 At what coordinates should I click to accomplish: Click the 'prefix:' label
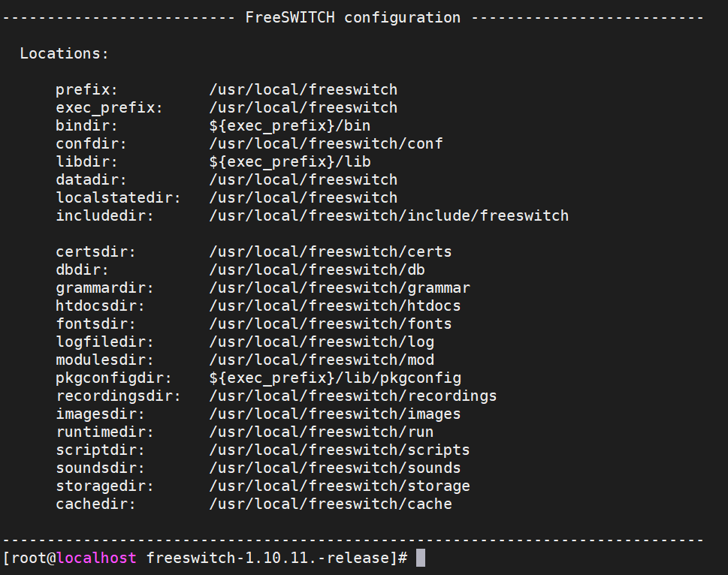[x=86, y=89]
